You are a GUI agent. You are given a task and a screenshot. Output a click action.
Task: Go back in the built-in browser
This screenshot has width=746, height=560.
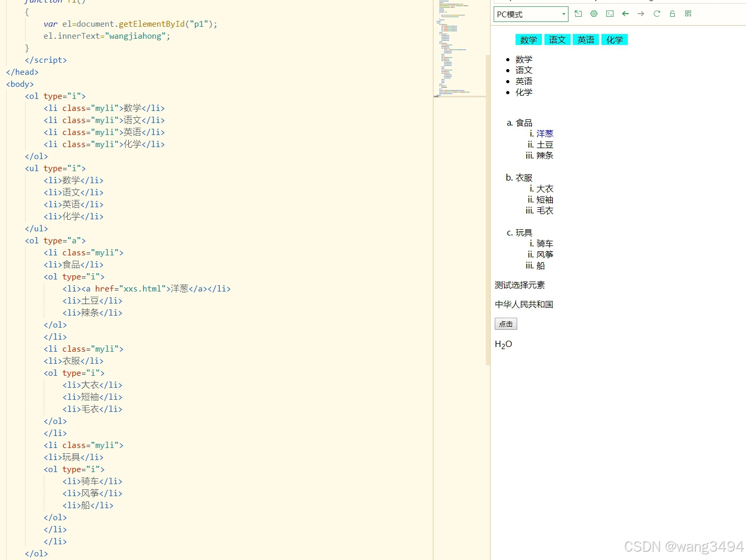[625, 14]
